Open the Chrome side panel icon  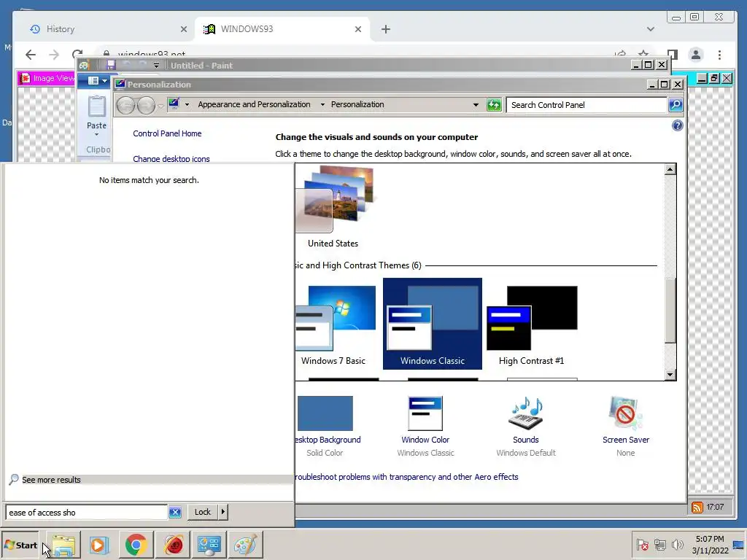pos(672,55)
